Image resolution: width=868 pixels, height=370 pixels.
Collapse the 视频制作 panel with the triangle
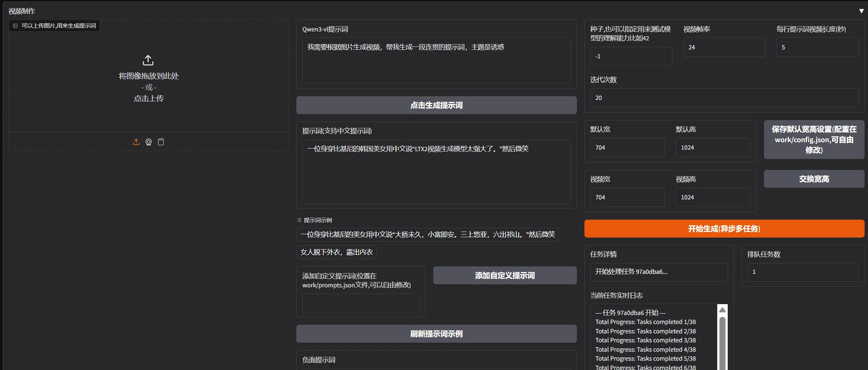[x=862, y=11]
